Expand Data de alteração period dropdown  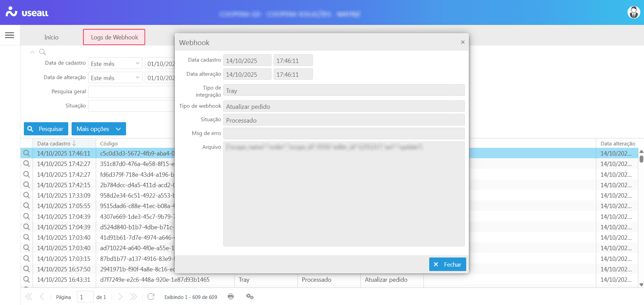tap(137, 77)
